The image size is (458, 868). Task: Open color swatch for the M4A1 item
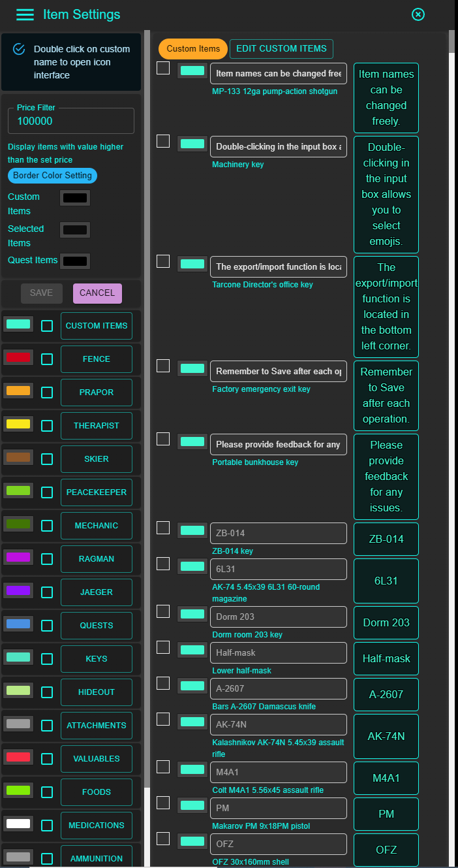tap(192, 770)
